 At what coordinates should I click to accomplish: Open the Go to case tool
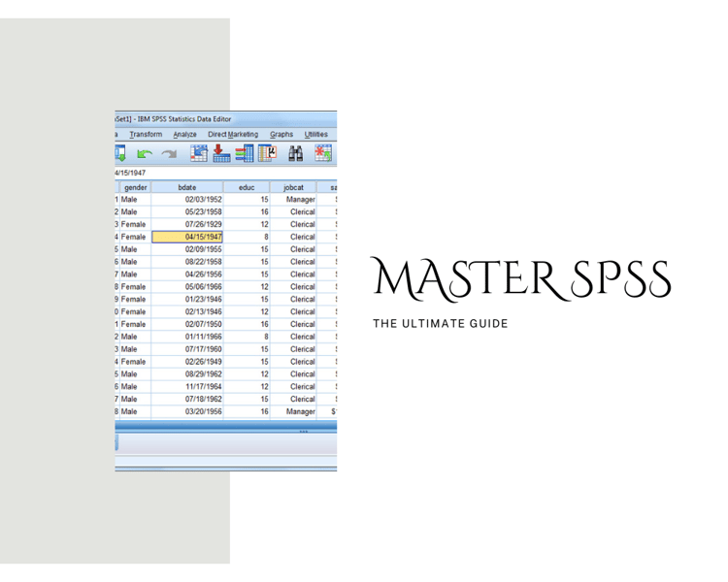pyautogui.click(x=199, y=153)
